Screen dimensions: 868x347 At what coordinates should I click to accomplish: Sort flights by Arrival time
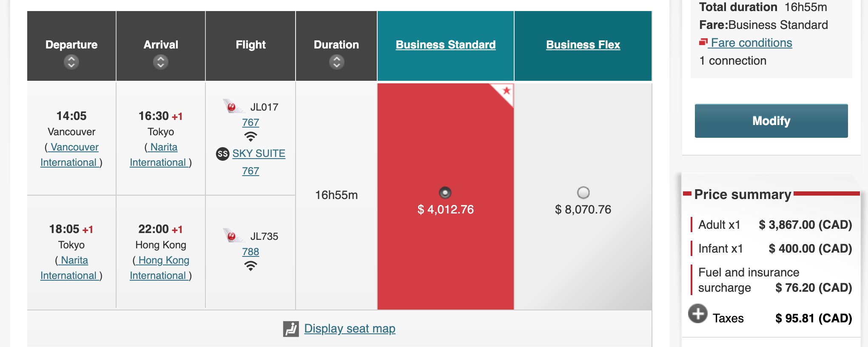[x=161, y=62]
